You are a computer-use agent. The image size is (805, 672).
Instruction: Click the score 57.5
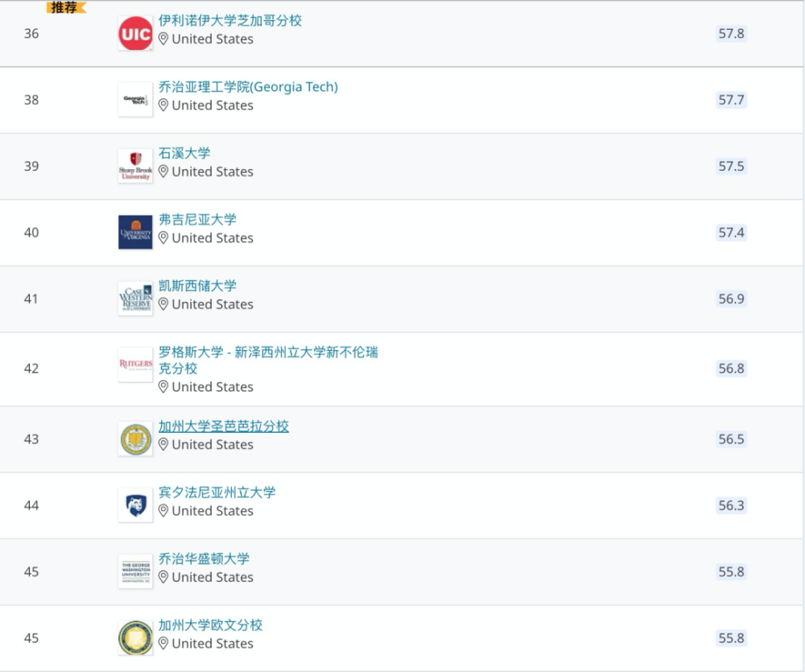pos(731,166)
